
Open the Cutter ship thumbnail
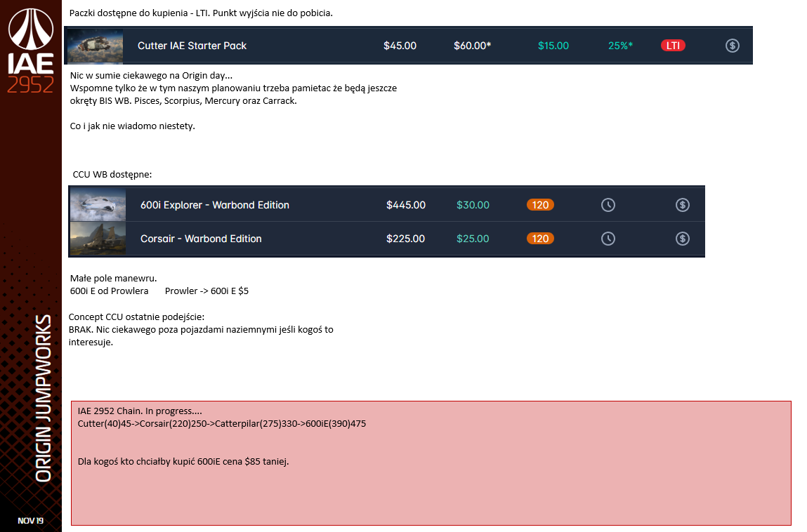click(96, 46)
